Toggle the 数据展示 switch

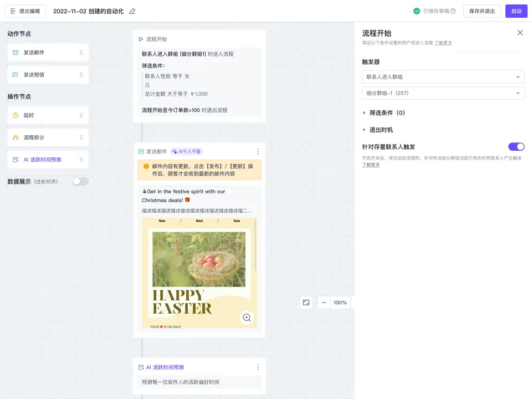coord(80,181)
